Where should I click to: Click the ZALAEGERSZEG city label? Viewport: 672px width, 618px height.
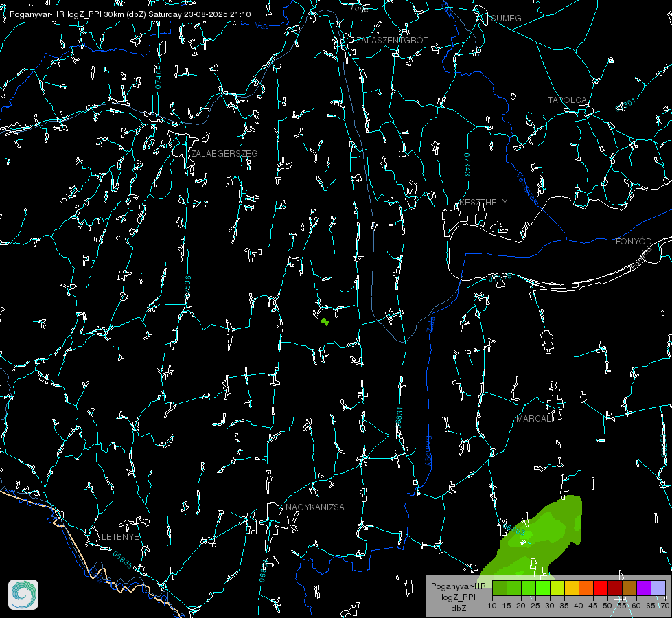224,154
